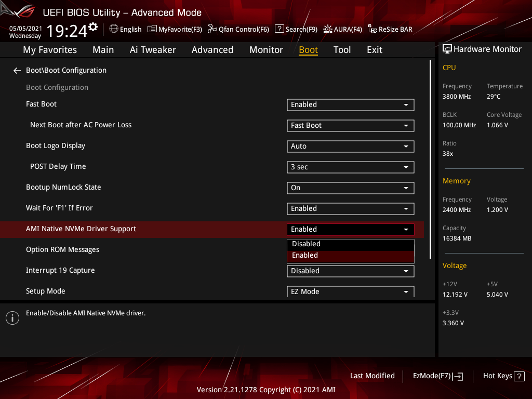Click +3.3V value 3.360 V

click(453, 323)
